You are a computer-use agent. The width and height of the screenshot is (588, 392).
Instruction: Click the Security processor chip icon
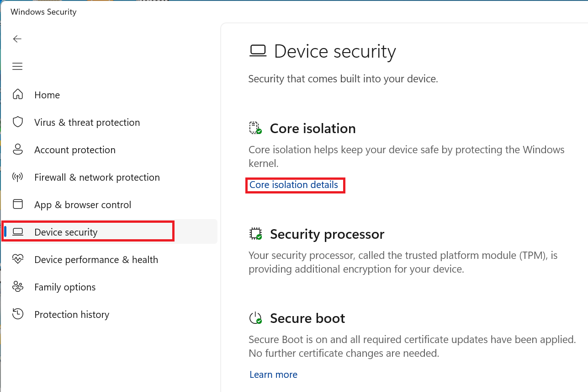pyautogui.click(x=255, y=234)
